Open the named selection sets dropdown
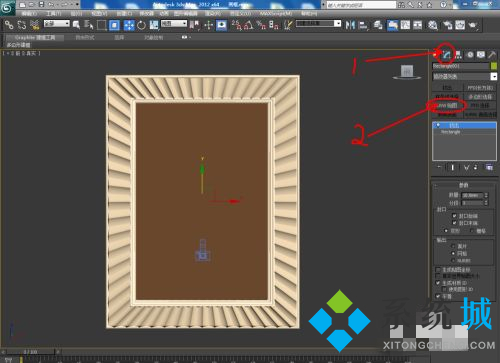500x363 pixels. pyautogui.click(x=319, y=24)
